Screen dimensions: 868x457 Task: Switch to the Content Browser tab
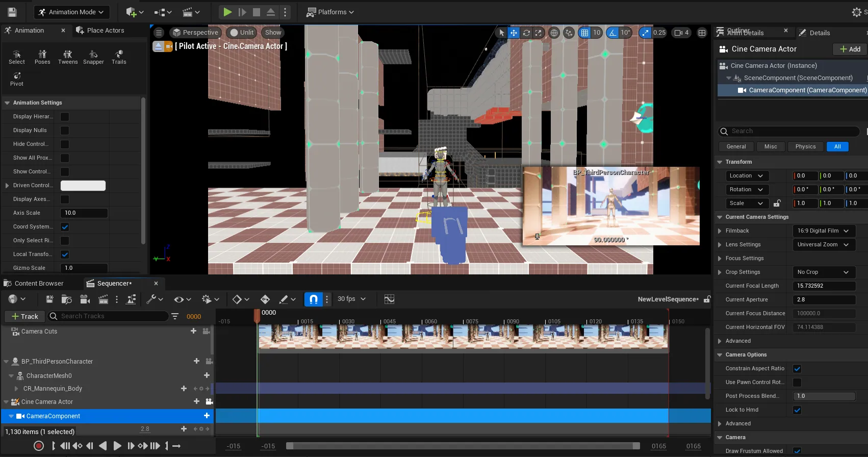[34, 284]
